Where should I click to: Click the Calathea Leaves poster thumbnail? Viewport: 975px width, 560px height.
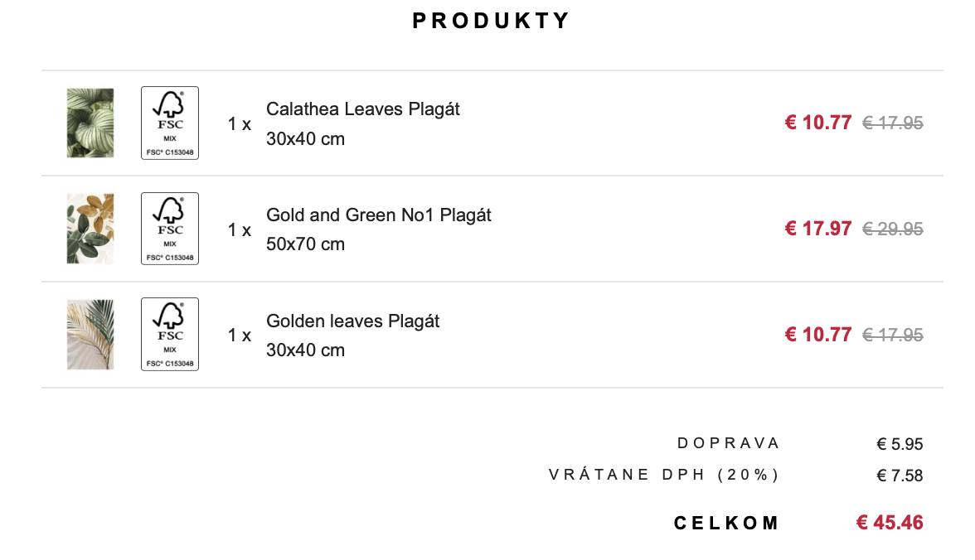90,123
